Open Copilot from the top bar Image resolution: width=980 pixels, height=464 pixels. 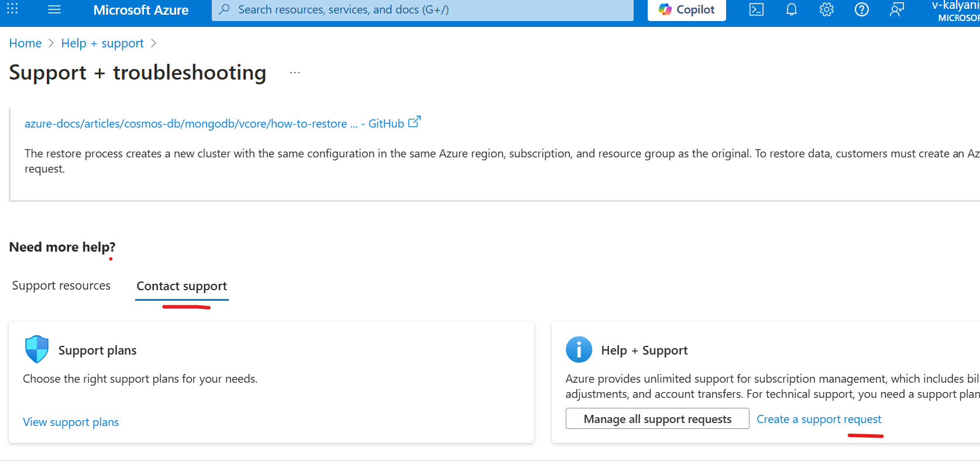tap(686, 10)
